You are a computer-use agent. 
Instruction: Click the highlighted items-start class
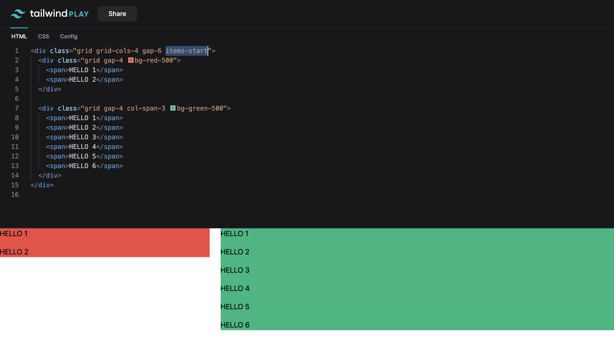(186, 51)
